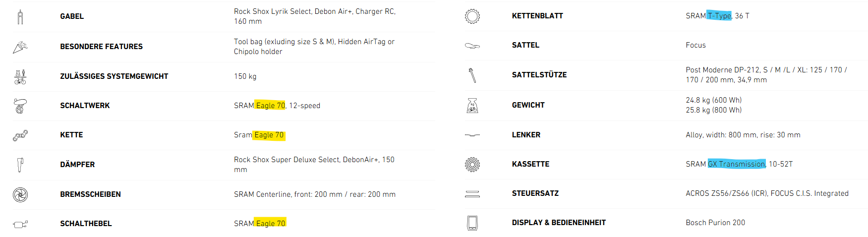Screen dimensions: 868x237
Task: Click the yellow-highlighted Eagle 70 in SCHALTWERK row
Action: (x=270, y=106)
